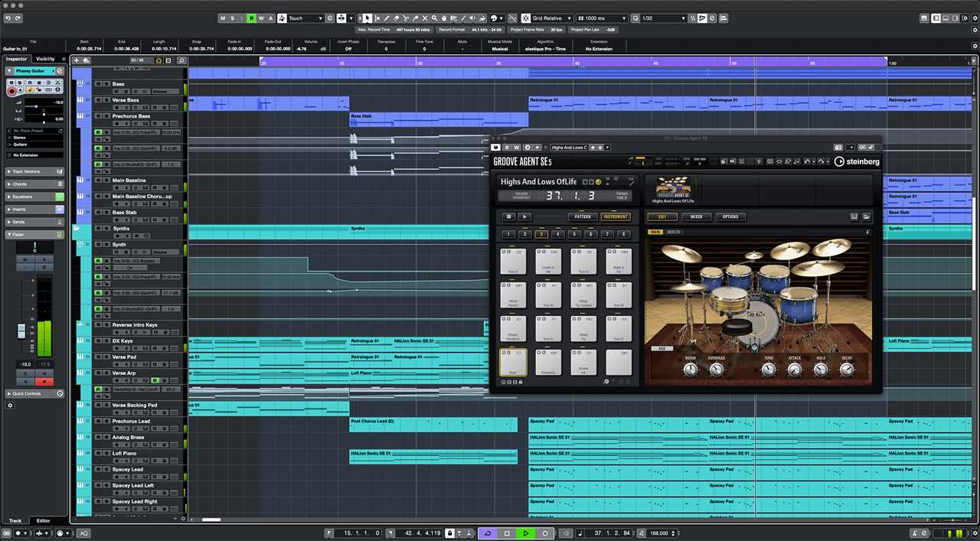The image size is (980, 541).
Task: Select the Glue tool
Action: click(x=415, y=18)
